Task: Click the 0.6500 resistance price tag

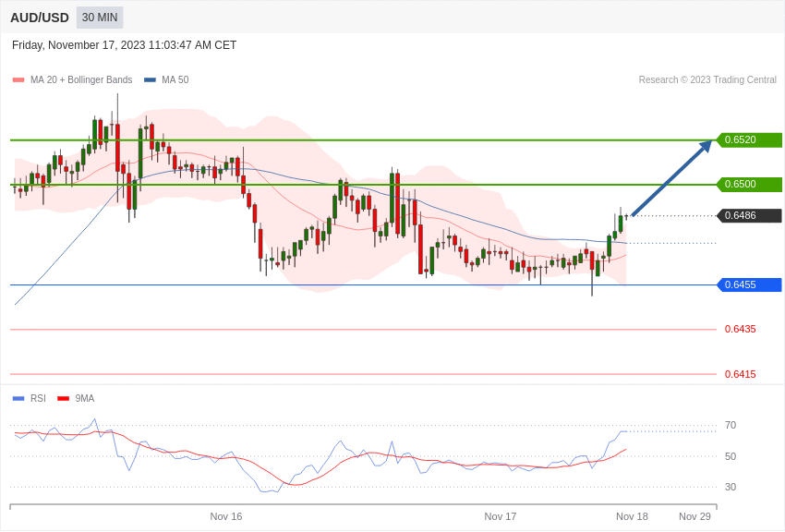Action: (749, 184)
